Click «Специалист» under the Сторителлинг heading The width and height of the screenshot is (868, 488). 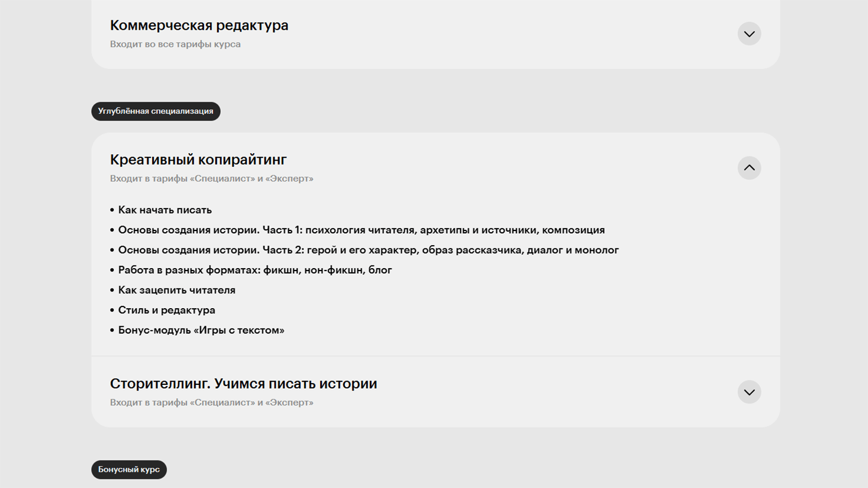[222, 402]
